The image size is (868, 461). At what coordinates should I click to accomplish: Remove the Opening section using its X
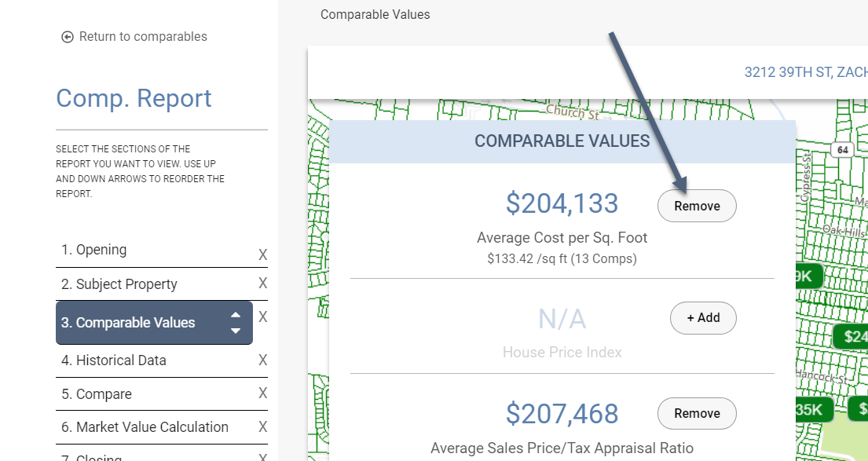264,254
